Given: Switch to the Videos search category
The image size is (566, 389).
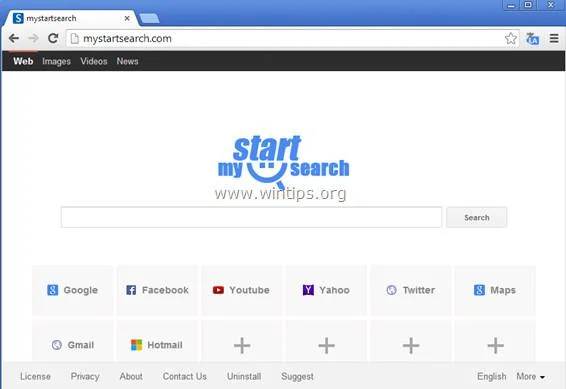Looking at the screenshot, I should [94, 61].
